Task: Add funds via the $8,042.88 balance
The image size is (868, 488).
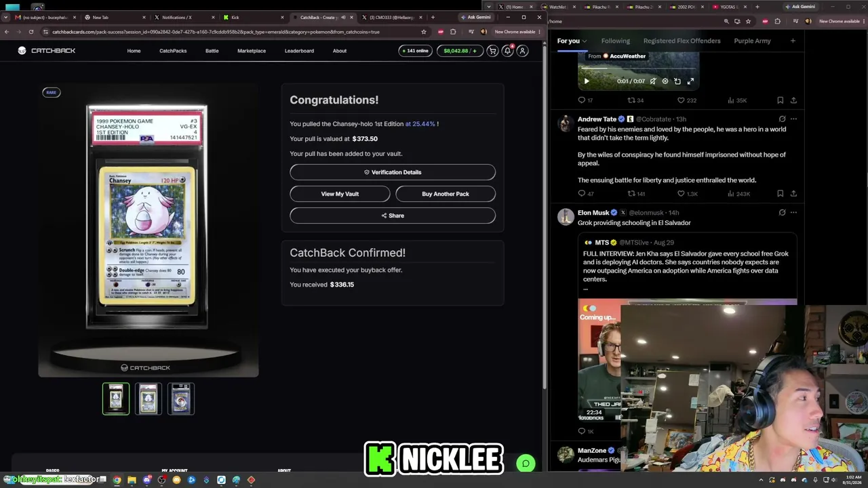Action: coord(460,51)
